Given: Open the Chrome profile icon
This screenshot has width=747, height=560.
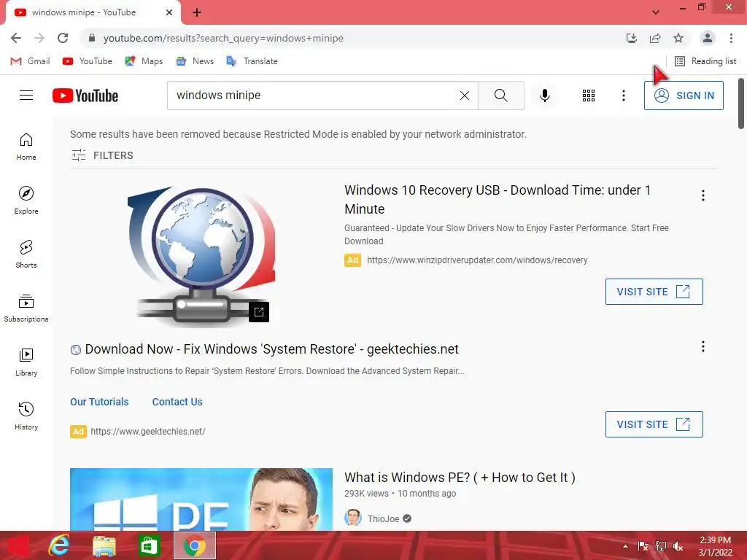Looking at the screenshot, I should pyautogui.click(x=708, y=38).
